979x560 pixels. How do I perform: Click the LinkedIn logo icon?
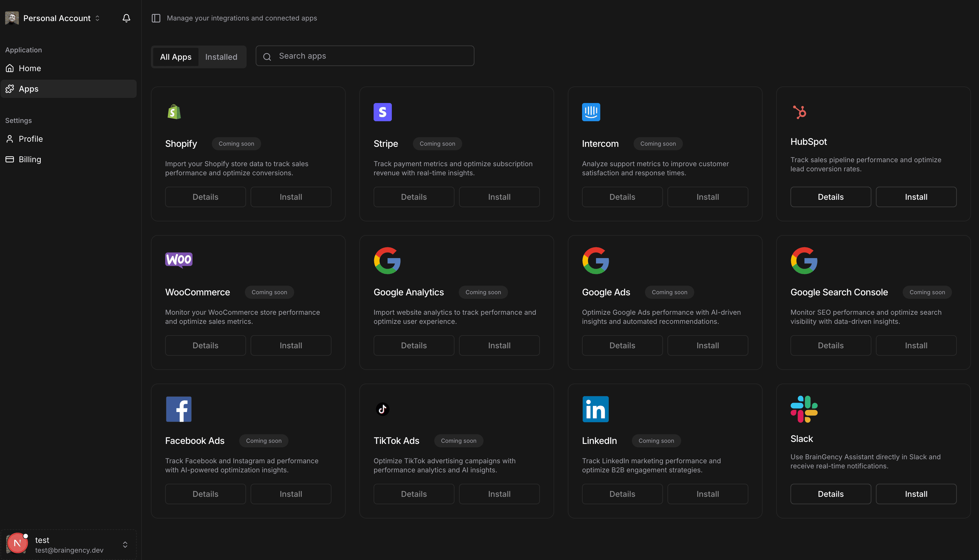pyautogui.click(x=595, y=409)
